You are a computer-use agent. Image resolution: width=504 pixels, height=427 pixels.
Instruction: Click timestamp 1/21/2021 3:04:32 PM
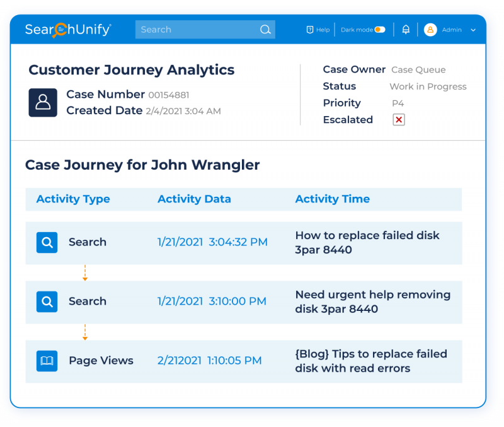212,242
